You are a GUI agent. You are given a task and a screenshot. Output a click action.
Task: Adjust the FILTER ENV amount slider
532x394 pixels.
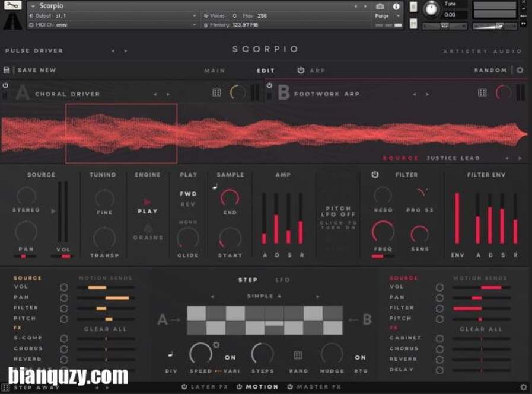click(457, 218)
